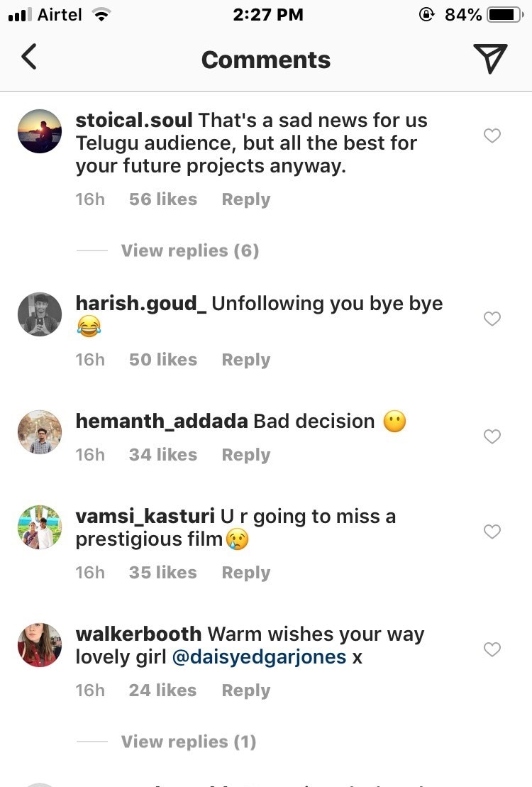Reply to harish.goud_'s comment
Viewport: 532px width, 787px height.
point(245,360)
